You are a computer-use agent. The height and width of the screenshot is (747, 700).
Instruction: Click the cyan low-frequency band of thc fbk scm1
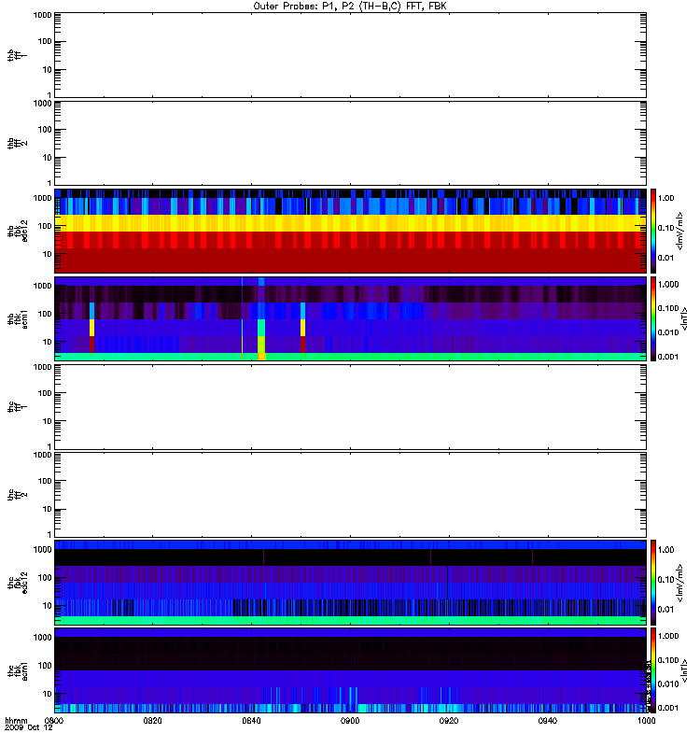click(x=350, y=708)
